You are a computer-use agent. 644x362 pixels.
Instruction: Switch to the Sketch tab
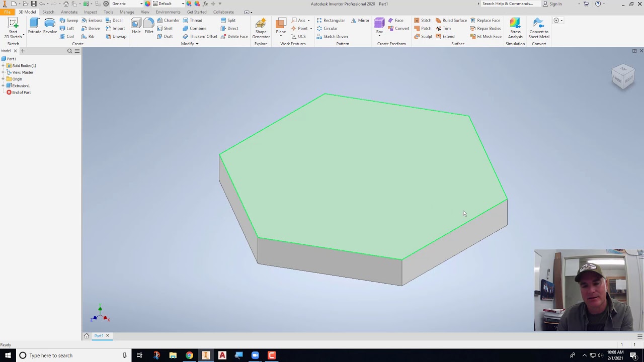tap(48, 12)
